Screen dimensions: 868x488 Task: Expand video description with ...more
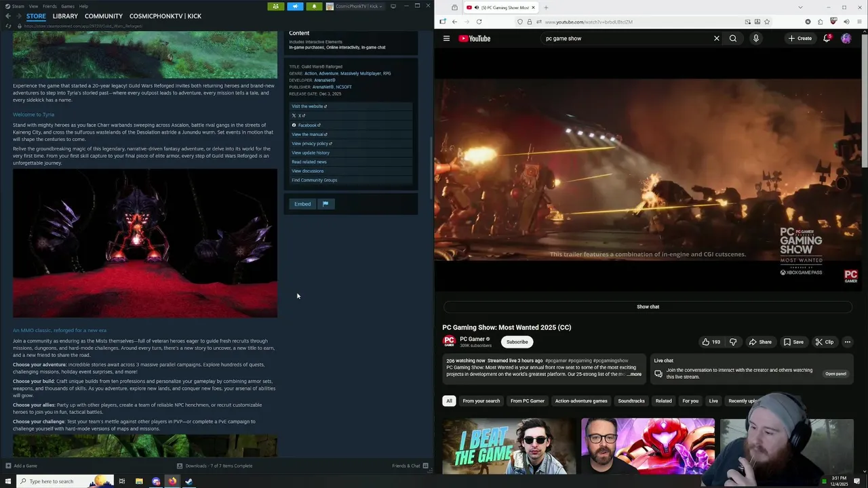(x=634, y=374)
